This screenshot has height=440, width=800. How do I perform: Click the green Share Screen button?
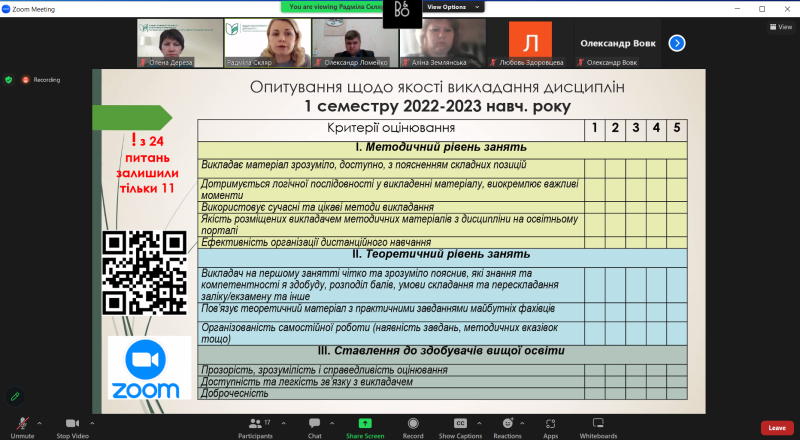click(365, 428)
